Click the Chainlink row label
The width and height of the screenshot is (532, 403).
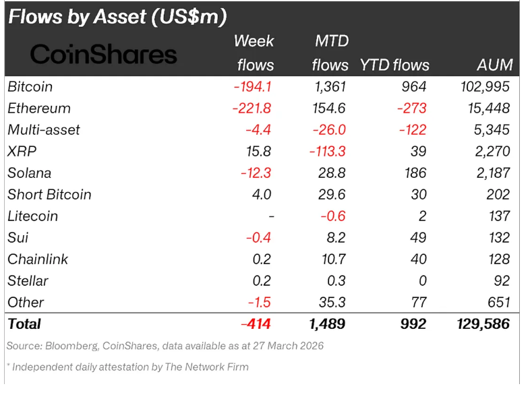pyautogui.click(x=38, y=259)
